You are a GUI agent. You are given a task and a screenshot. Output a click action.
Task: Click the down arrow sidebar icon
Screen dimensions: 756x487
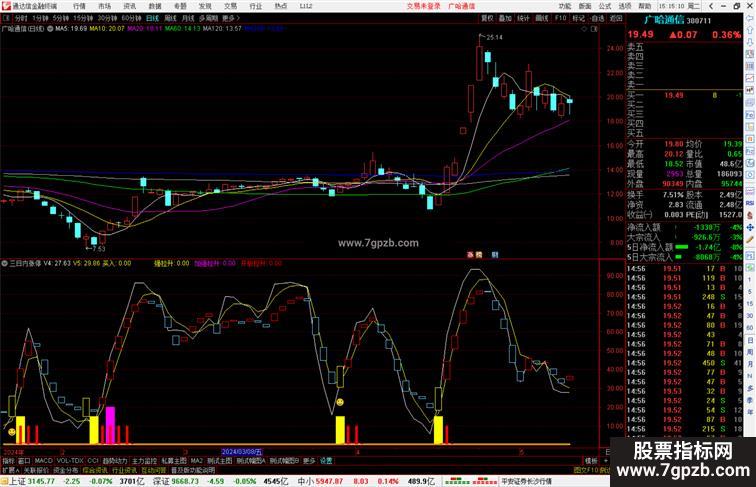750,42
